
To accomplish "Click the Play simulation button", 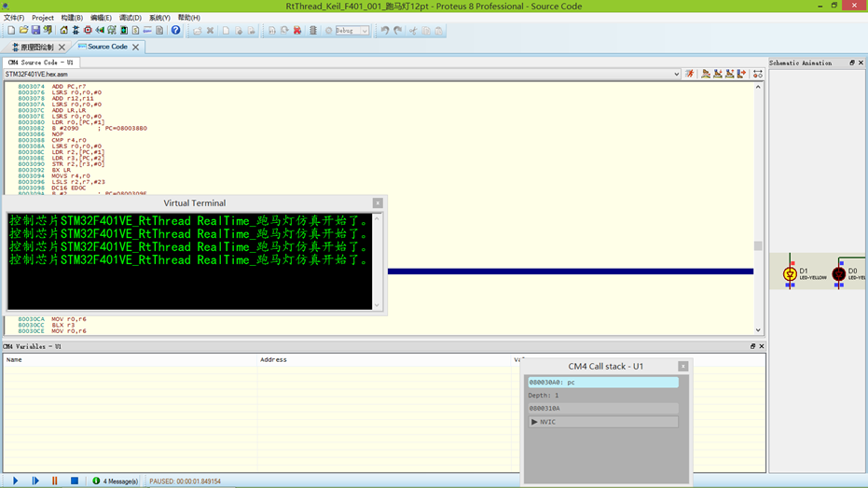I will coord(16,481).
